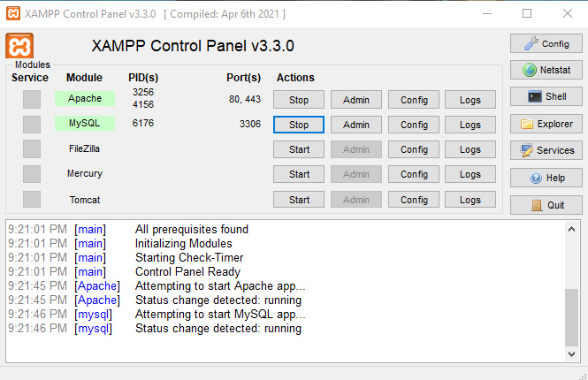Open the Apache Config dropdown
Screen dimensions: 588x380
pyautogui.click(x=414, y=100)
